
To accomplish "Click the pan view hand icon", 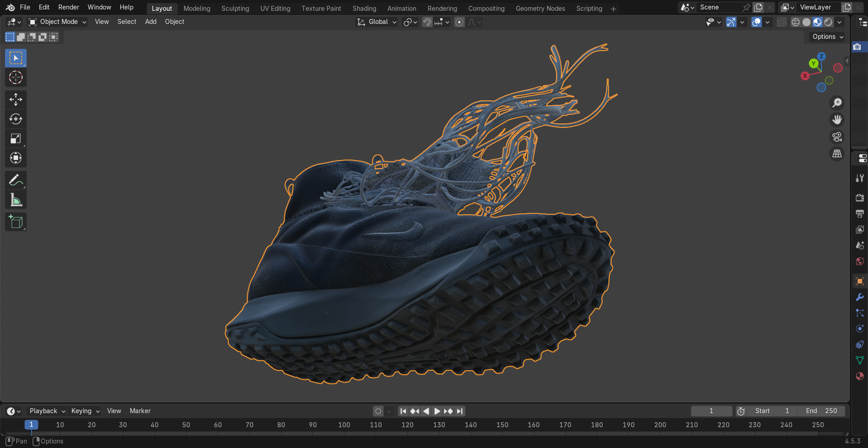I will tap(837, 120).
